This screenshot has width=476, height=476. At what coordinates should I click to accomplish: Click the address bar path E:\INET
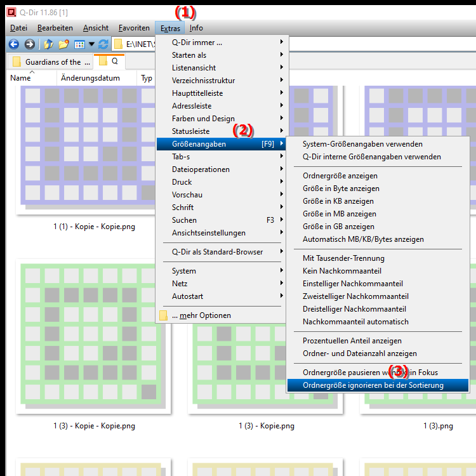coord(140,44)
